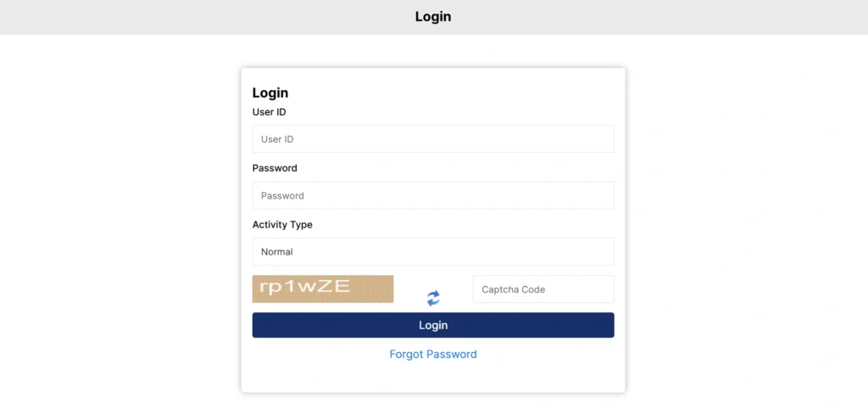Viewport: 868px width, 409px height.
Task: Open the Activity Type dropdown
Action: (x=432, y=252)
